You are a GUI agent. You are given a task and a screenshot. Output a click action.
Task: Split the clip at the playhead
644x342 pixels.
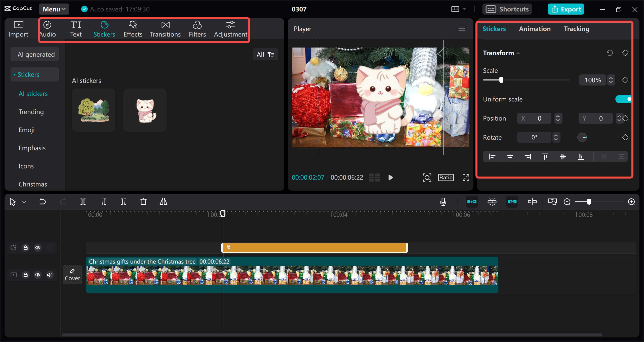tap(83, 201)
